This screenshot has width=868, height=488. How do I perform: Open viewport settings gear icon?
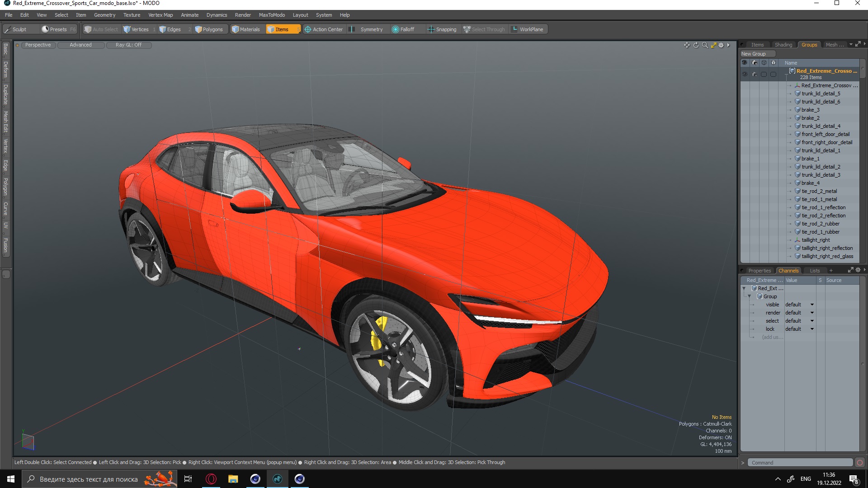coord(722,45)
